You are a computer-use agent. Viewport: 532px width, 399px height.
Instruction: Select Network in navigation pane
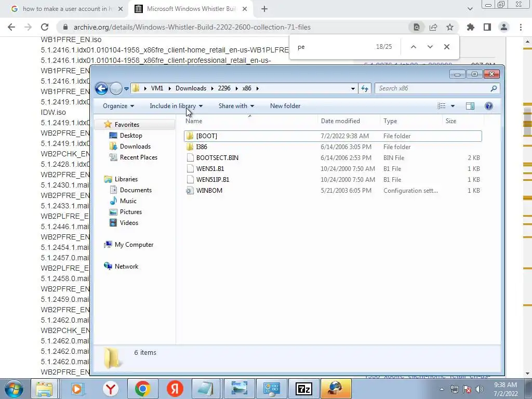pyautogui.click(x=126, y=267)
